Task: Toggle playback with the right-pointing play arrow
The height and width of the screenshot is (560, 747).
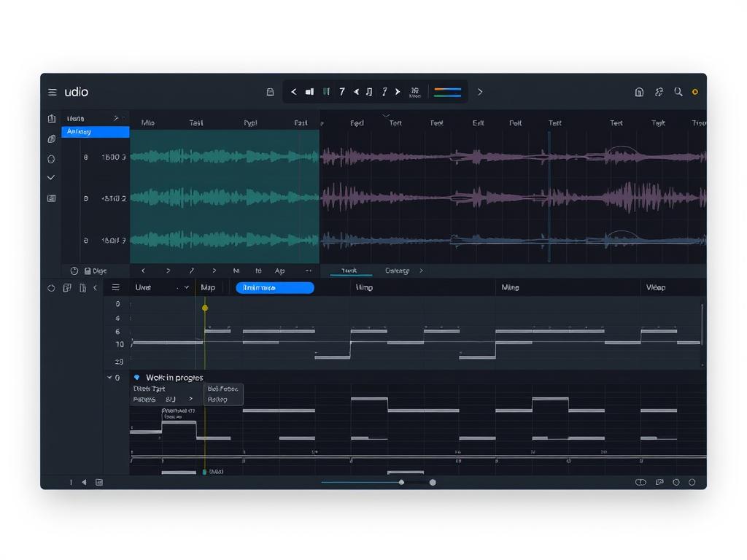Action: pos(398,92)
